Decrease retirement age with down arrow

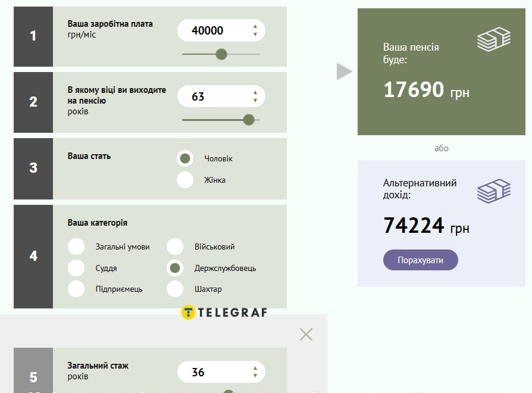point(255,101)
